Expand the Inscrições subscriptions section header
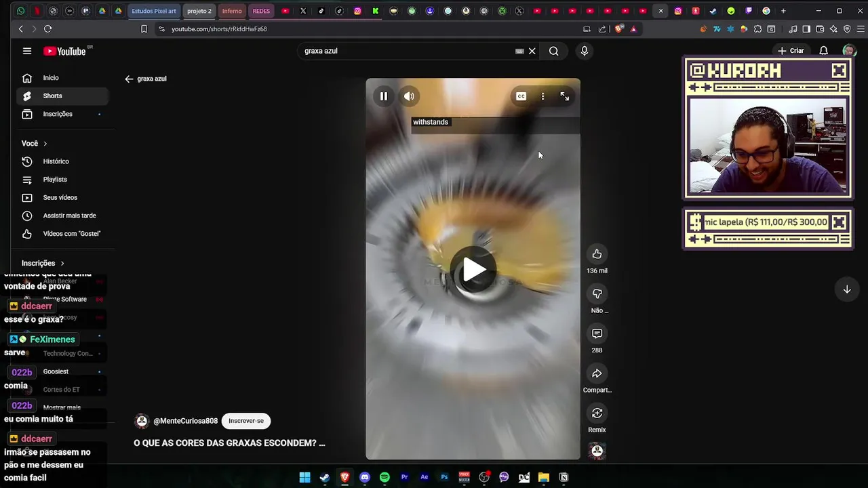The height and width of the screenshot is (488, 868). pyautogui.click(x=43, y=263)
